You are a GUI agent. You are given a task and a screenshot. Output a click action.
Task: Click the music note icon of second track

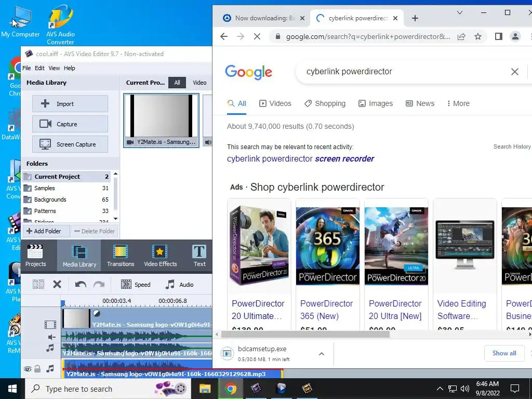click(x=50, y=348)
